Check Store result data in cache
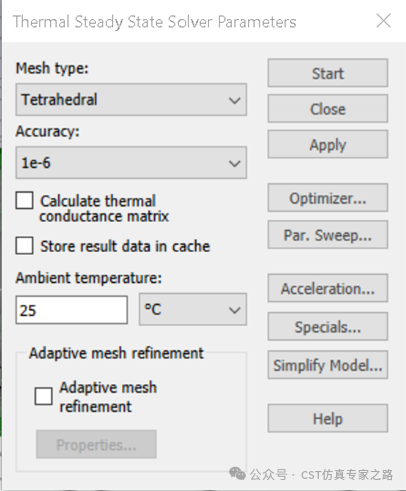This screenshot has width=406, height=491. [x=24, y=246]
